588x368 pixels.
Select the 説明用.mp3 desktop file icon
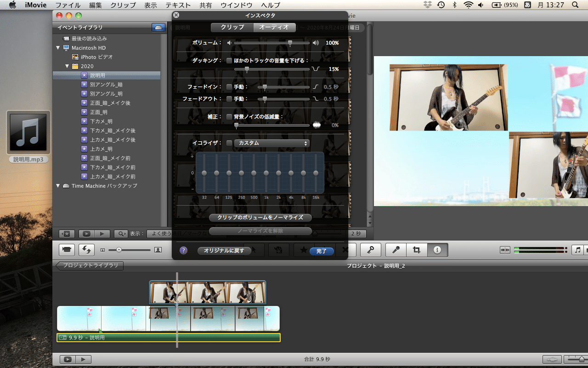tap(28, 133)
